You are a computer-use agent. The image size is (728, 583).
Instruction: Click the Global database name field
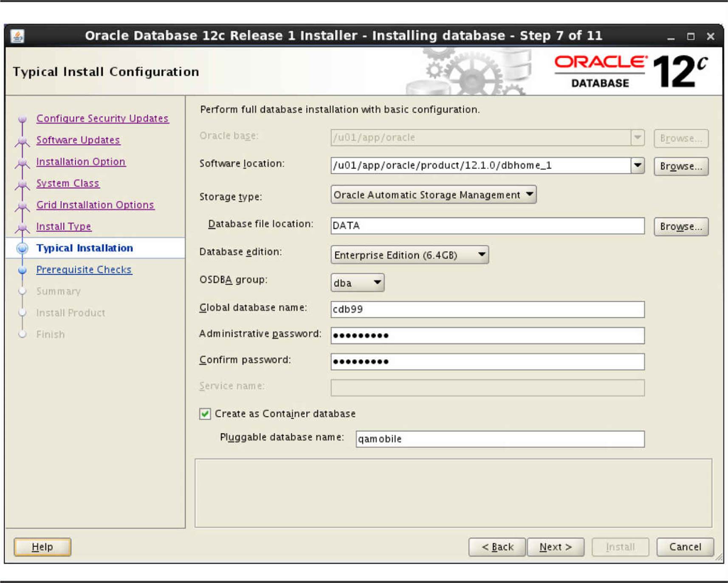click(x=488, y=310)
